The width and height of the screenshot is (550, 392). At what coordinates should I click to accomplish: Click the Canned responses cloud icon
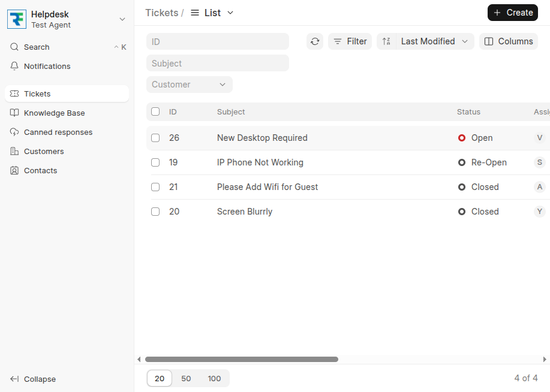14,132
